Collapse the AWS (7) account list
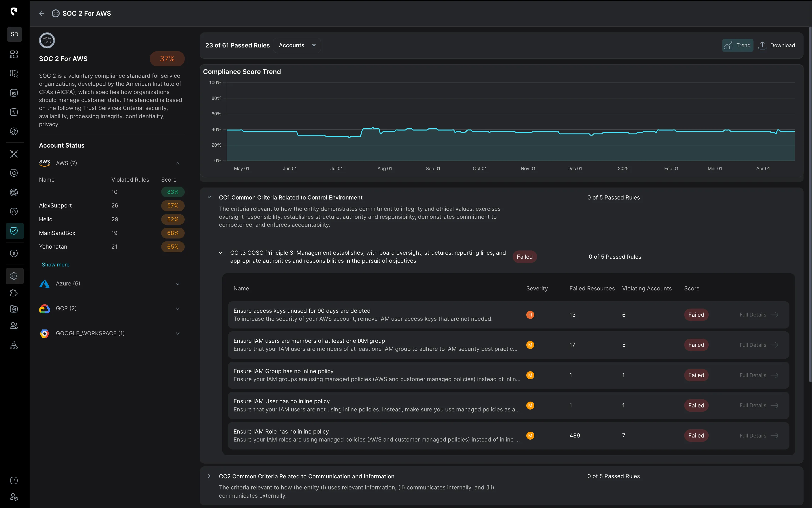 click(178, 163)
